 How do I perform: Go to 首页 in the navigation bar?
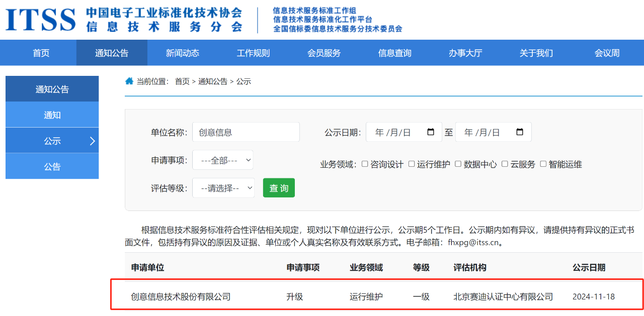tap(41, 53)
